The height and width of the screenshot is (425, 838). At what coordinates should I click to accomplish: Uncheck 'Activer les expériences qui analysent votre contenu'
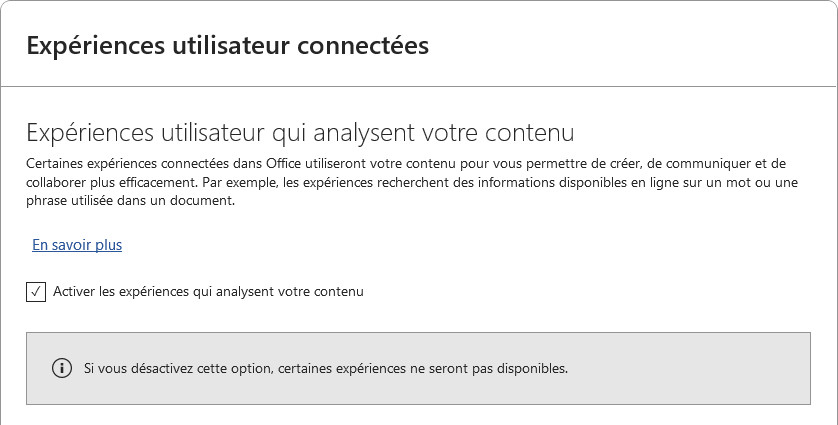[x=36, y=292]
